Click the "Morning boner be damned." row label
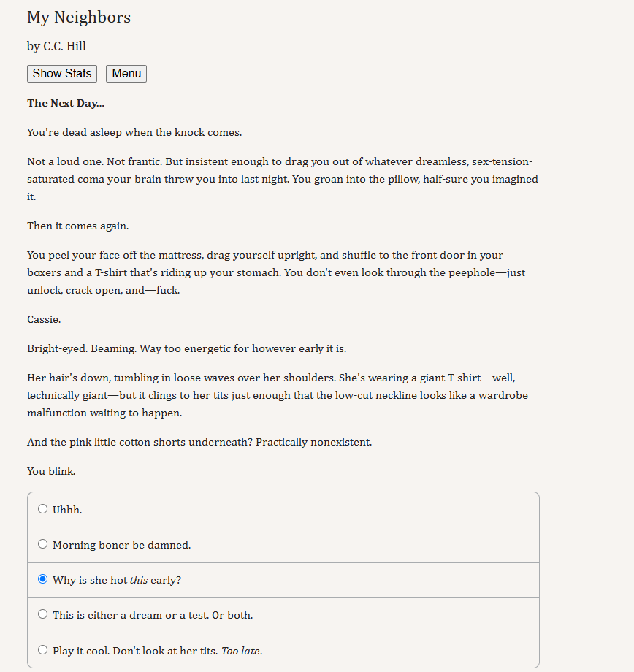Screen dimensions: 634x672 click(x=122, y=545)
